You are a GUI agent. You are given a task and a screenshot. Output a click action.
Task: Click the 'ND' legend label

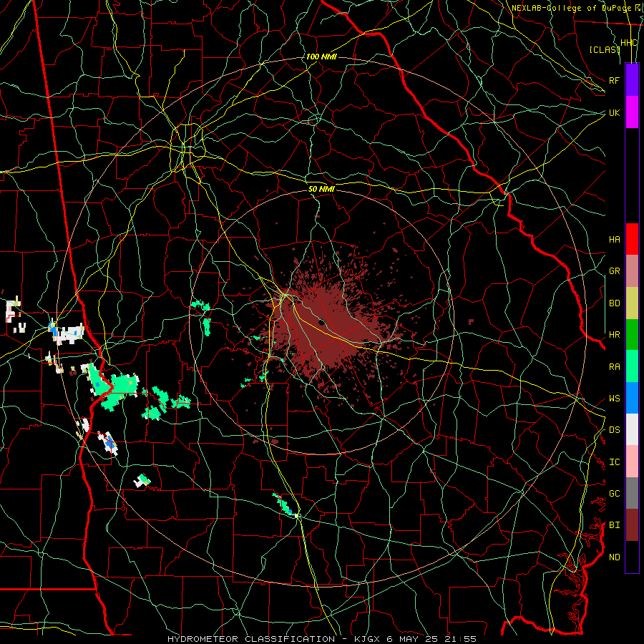[614, 557]
